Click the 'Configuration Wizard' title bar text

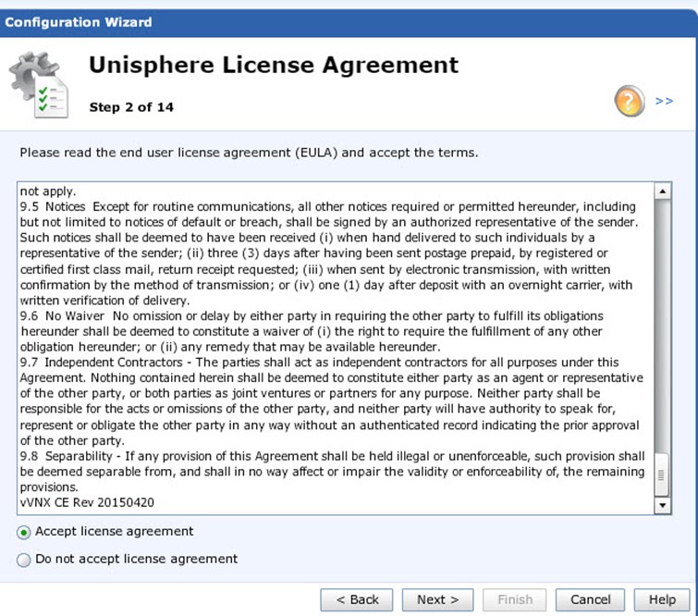[79, 22]
